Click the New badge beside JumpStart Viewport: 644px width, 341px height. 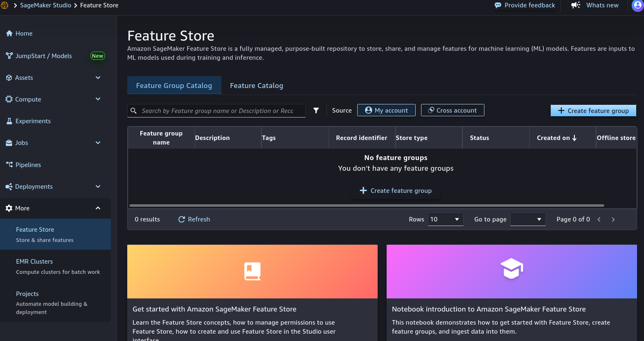[97, 56]
